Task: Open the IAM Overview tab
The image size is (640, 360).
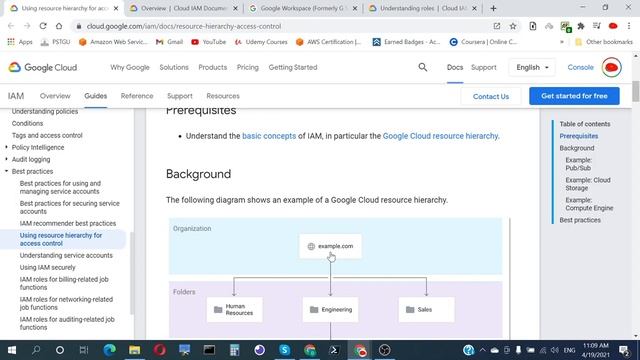Action: click(x=55, y=96)
